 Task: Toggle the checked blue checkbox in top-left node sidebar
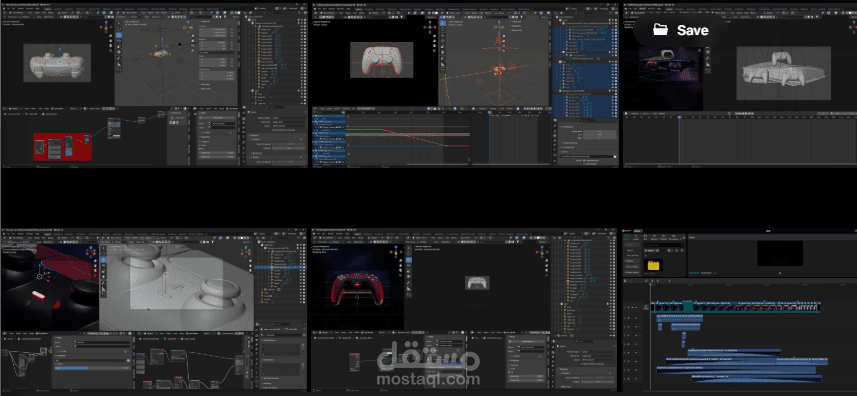coord(200,149)
